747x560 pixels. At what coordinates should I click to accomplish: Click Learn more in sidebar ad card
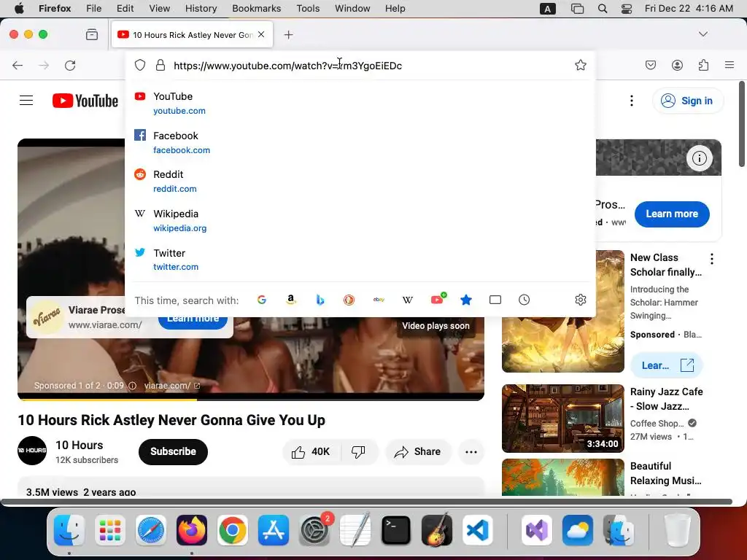coord(672,214)
